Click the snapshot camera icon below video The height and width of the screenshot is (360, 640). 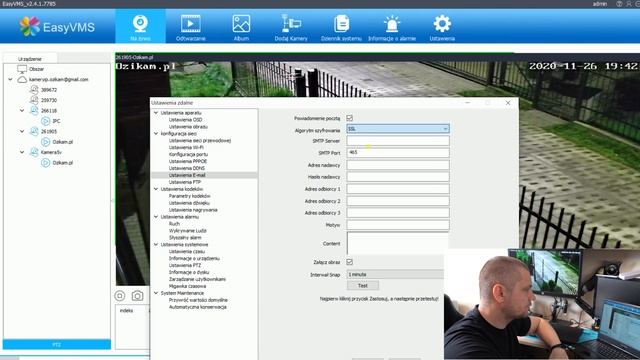[x=138, y=296]
